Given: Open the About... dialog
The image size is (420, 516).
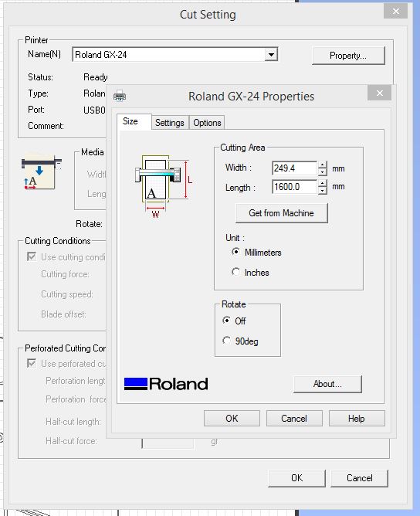Looking at the screenshot, I should [x=327, y=384].
